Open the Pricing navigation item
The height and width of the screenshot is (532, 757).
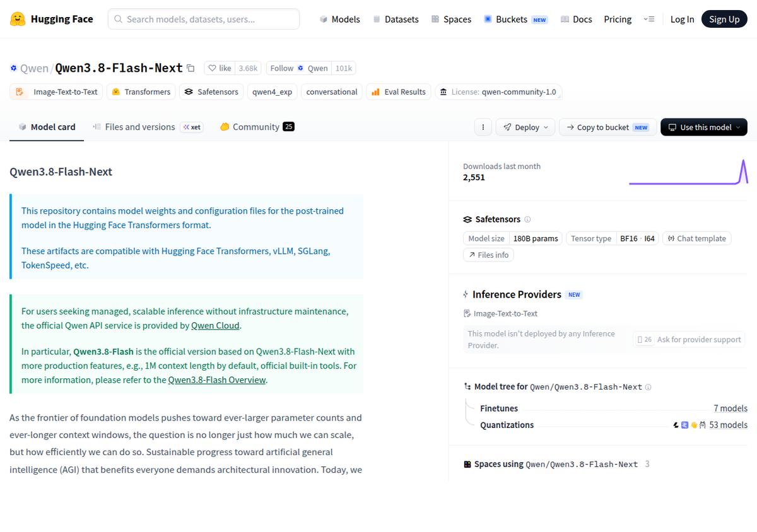tap(618, 20)
